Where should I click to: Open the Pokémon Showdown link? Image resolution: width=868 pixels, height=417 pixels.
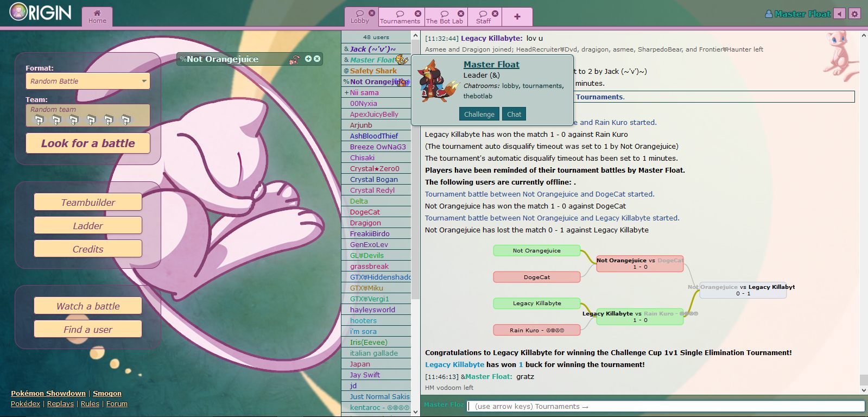click(x=48, y=393)
